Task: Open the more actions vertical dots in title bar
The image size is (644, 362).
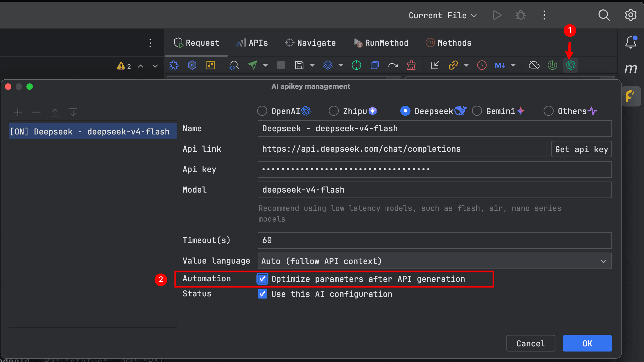Action: click(x=544, y=15)
